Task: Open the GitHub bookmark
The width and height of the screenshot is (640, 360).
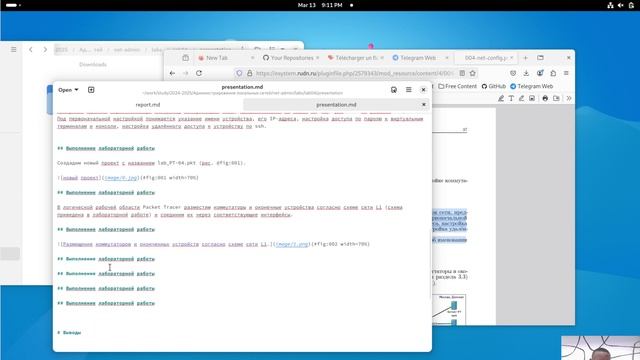Action: pos(493,86)
